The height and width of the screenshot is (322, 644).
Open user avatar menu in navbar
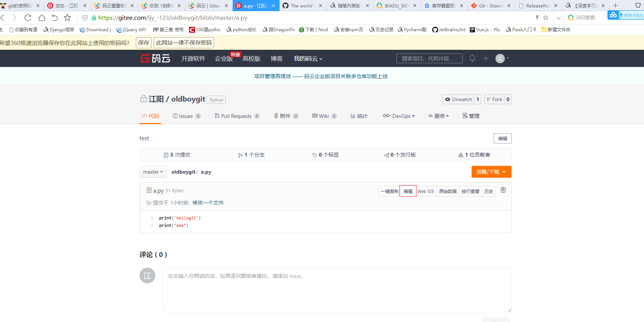(502, 58)
